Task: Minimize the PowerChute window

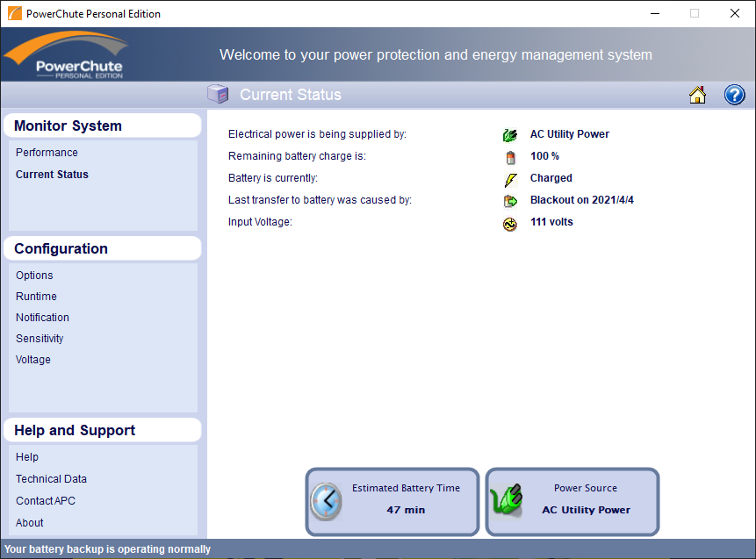Action: [655, 13]
